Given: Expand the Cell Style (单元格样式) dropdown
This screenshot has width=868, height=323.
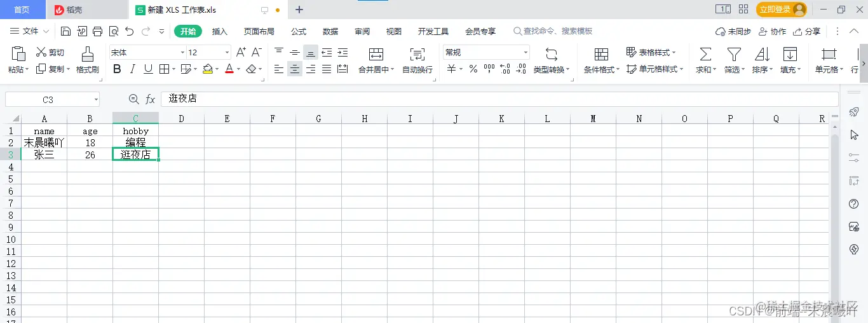Looking at the screenshot, I should 681,69.
